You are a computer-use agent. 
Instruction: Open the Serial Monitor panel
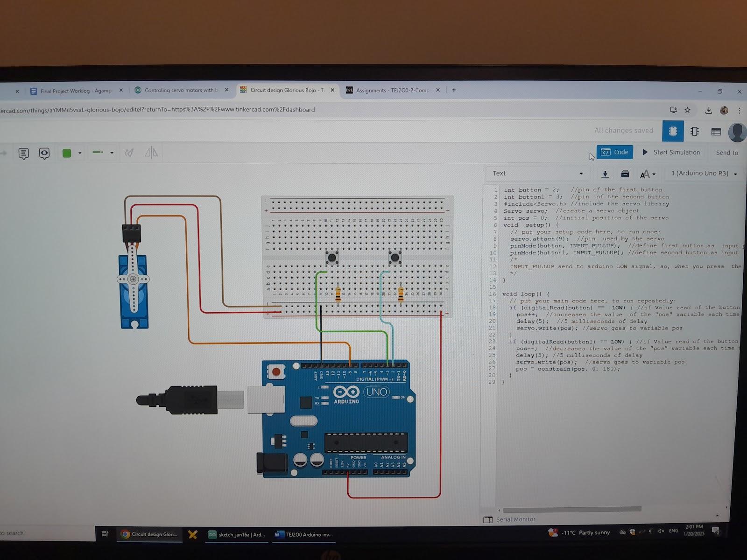coord(509,519)
